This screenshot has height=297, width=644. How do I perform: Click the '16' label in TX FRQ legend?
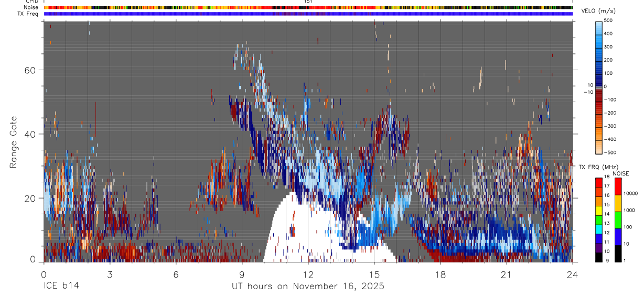click(607, 196)
